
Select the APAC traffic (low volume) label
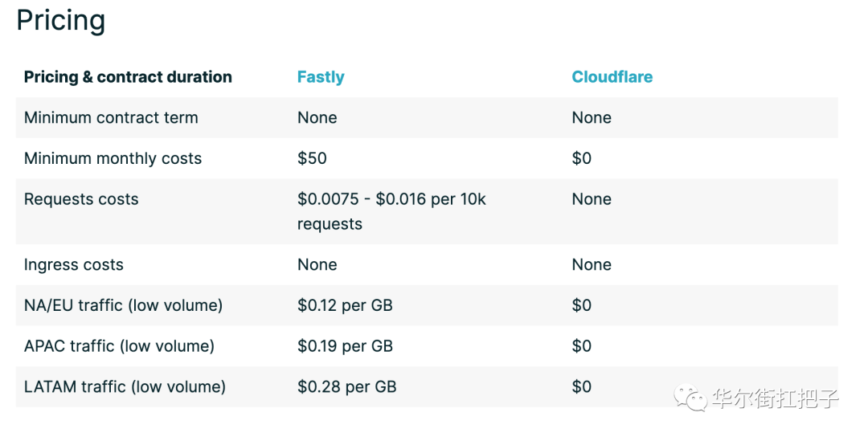click(119, 346)
